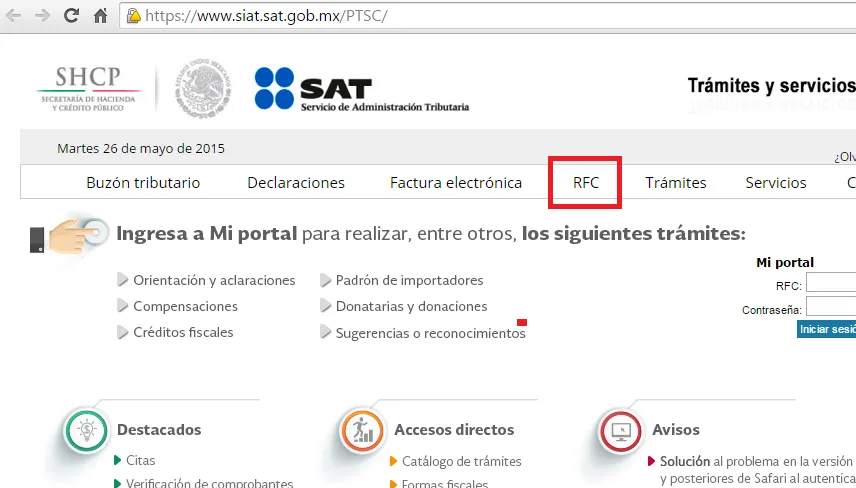Open the Solución al problema Safari notice
This screenshot has height=488, width=856.
[758, 469]
